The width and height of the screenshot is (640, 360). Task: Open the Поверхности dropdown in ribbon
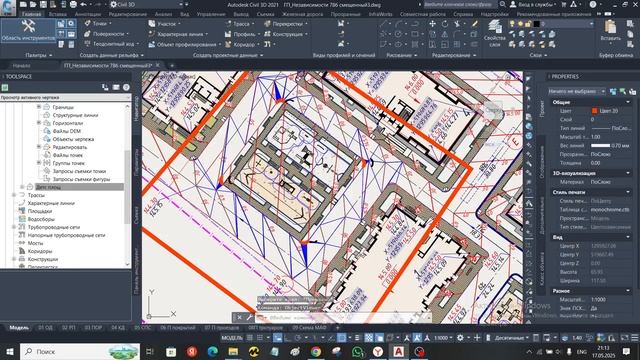[108, 34]
